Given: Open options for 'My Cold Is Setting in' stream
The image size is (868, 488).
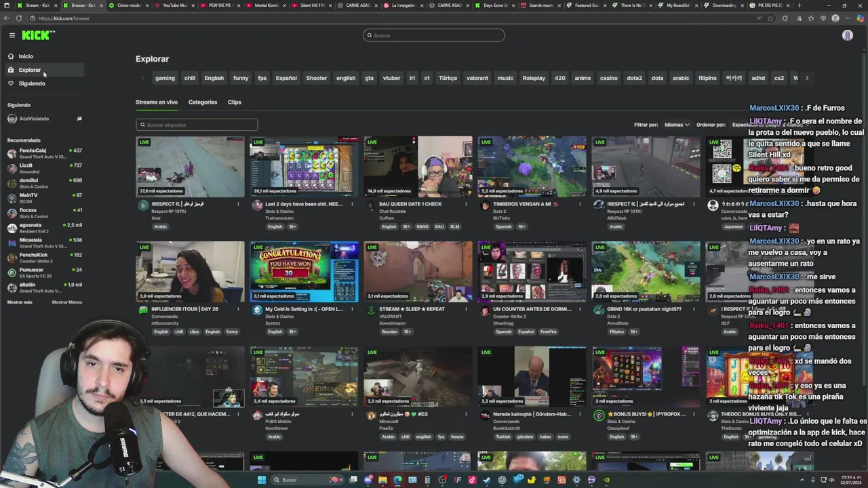Looking at the screenshot, I should (x=352, y=309).
